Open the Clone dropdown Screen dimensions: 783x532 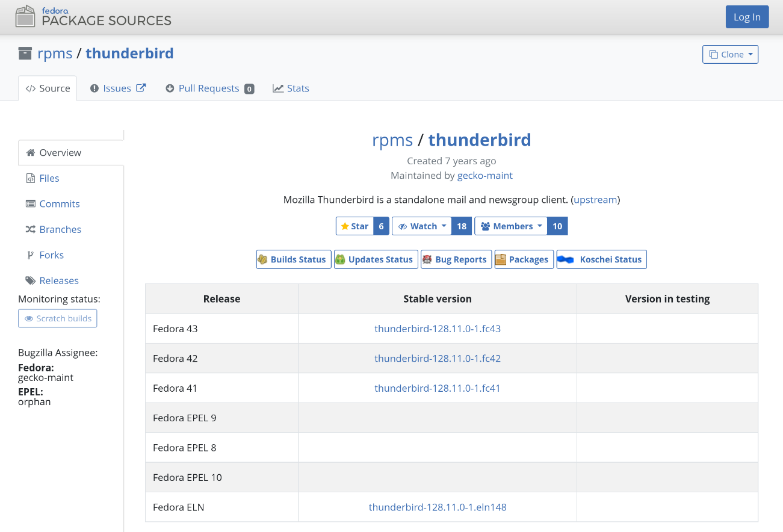[730, 54]
